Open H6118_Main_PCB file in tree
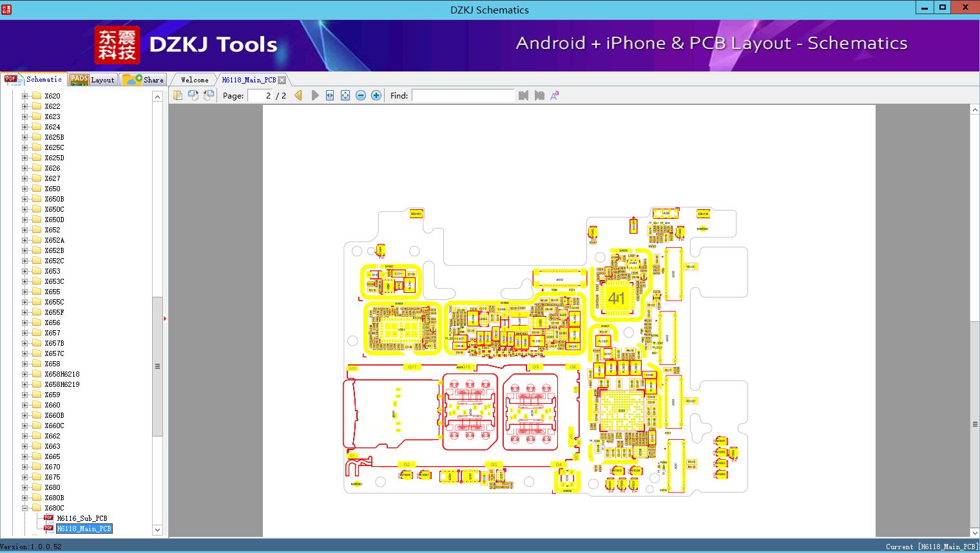 coord(84,529)
